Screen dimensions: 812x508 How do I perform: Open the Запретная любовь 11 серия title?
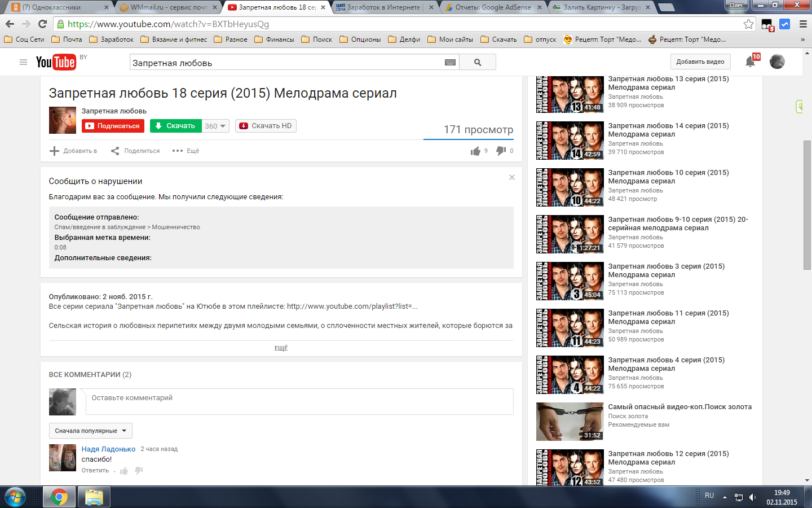668,317
